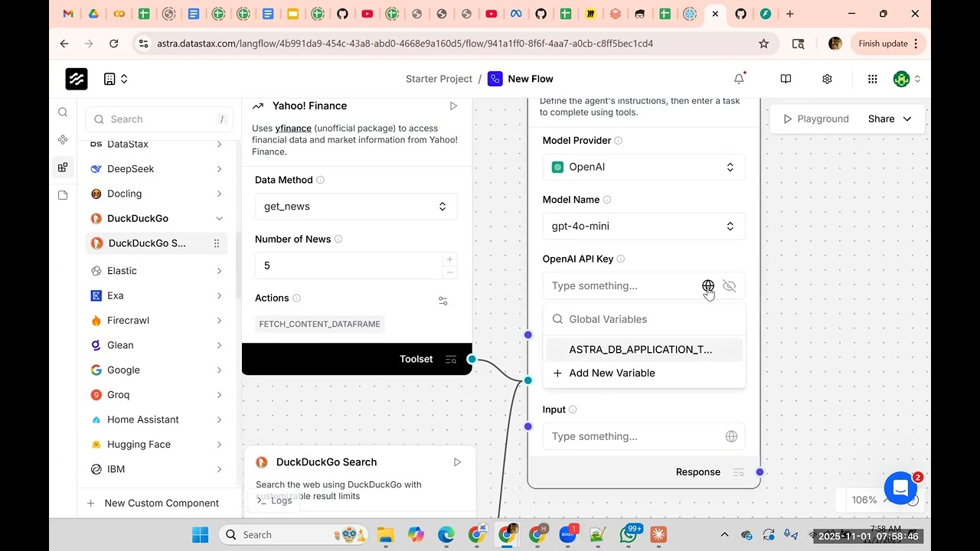This screenshot has width=980, height=551.
Task: Bookmark this page with the star icon
Action: tap(763, 44)
